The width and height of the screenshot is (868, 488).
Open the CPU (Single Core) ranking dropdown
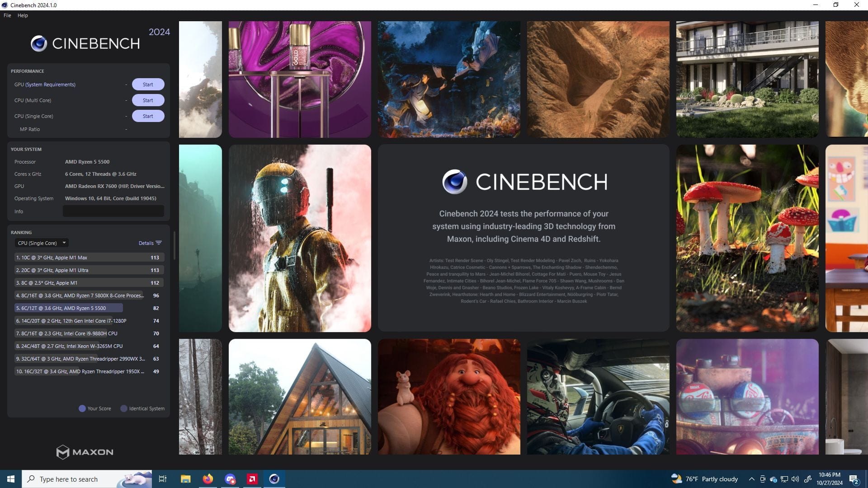(42, 243)
